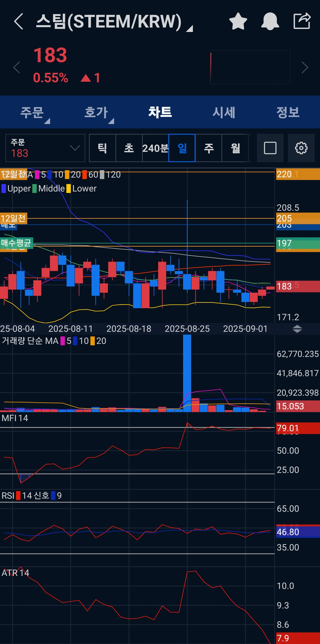Tap the large volume spike bar
Image resolution: width=320 pixels, height=644 pixels.
coord(187,373)
